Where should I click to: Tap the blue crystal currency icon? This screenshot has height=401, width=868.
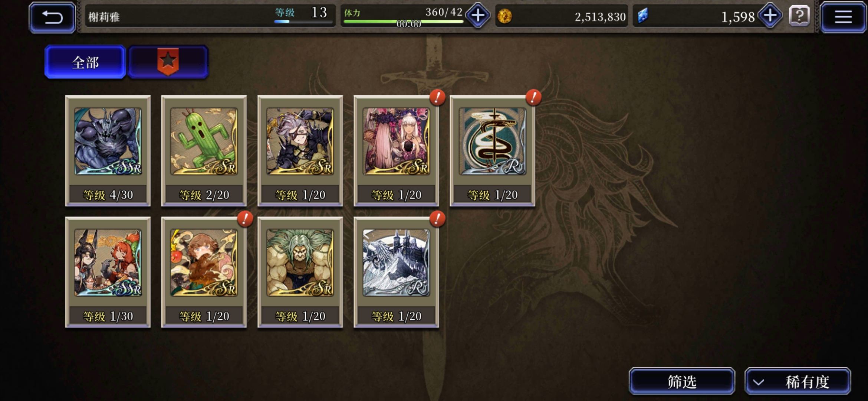click(x=642, y=16)
